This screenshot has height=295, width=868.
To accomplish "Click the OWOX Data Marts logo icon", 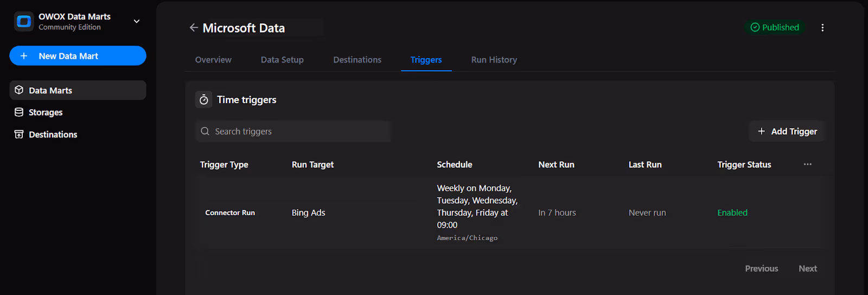I will pos(24,21).
